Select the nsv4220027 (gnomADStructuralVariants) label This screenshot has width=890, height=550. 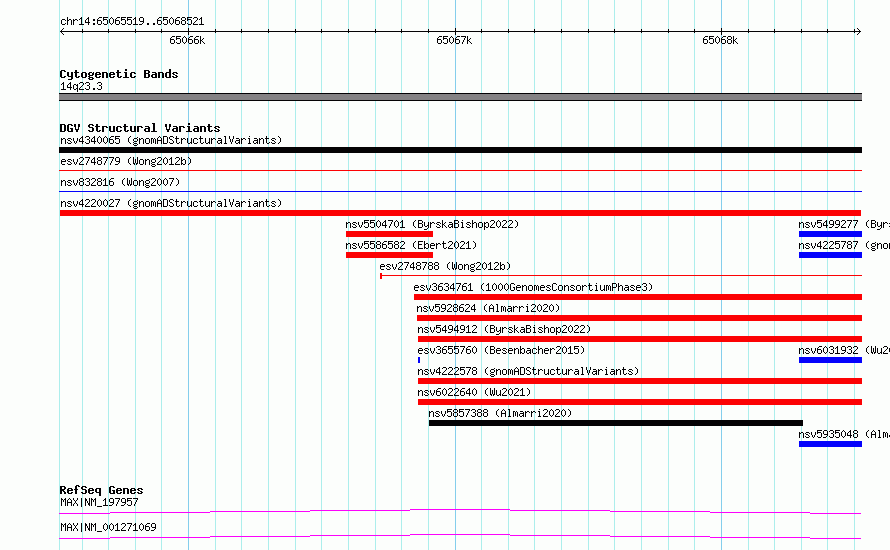pos(171,203)
